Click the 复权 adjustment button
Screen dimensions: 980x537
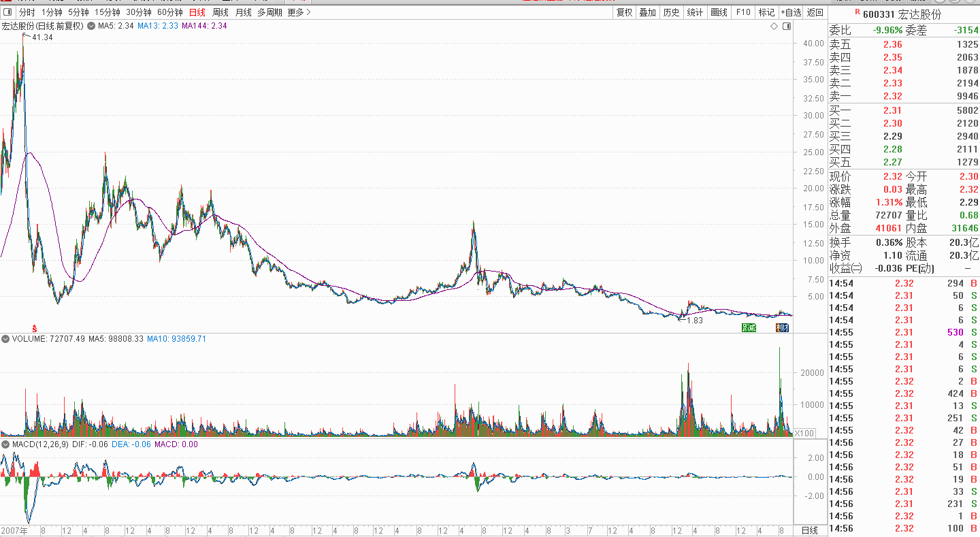(624, 12)
